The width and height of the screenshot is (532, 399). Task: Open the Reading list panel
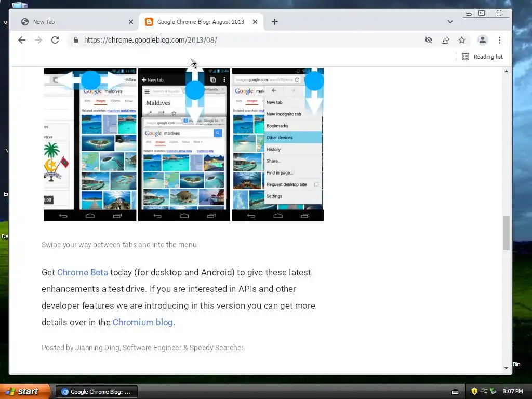coord(482,57)
